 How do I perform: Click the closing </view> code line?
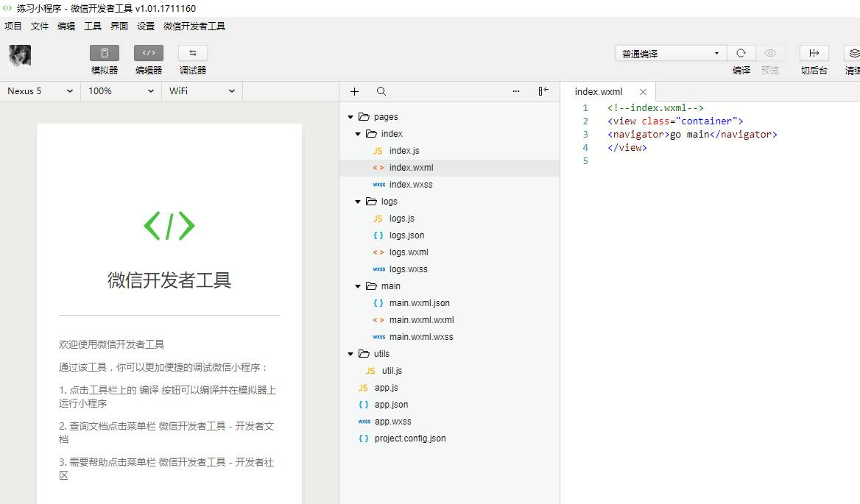point(627,147)
